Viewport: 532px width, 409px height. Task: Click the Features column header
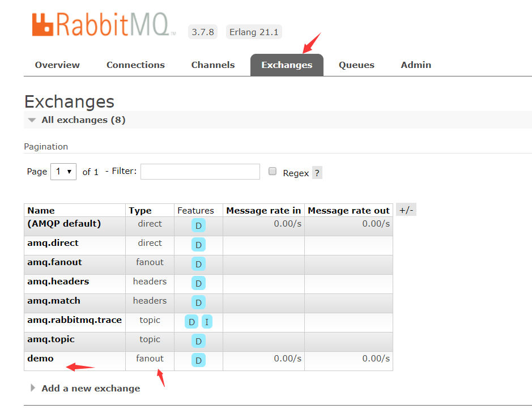click(x=196, y=211)
